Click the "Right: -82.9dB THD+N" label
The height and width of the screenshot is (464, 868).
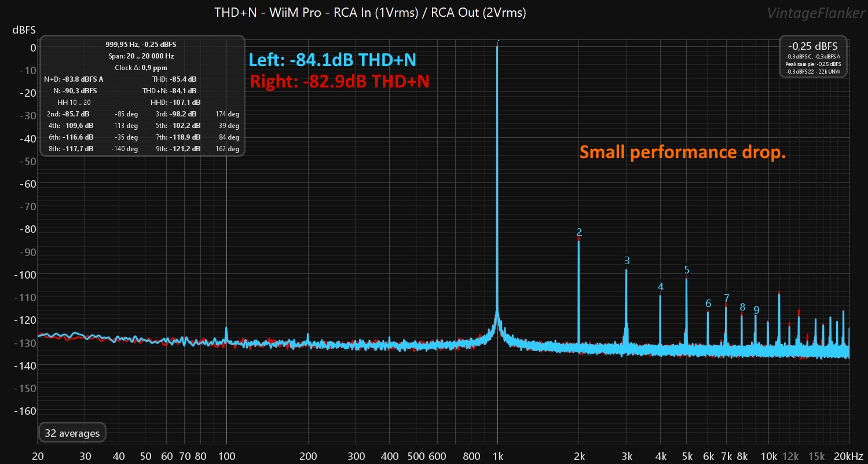pyautogui.click(x=339, y=81)
